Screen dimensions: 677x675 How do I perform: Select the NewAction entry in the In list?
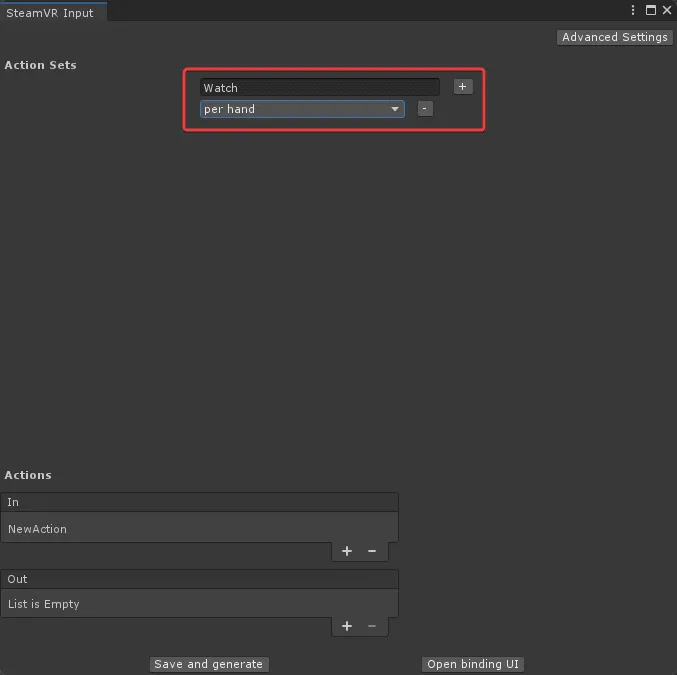point(199,529)
